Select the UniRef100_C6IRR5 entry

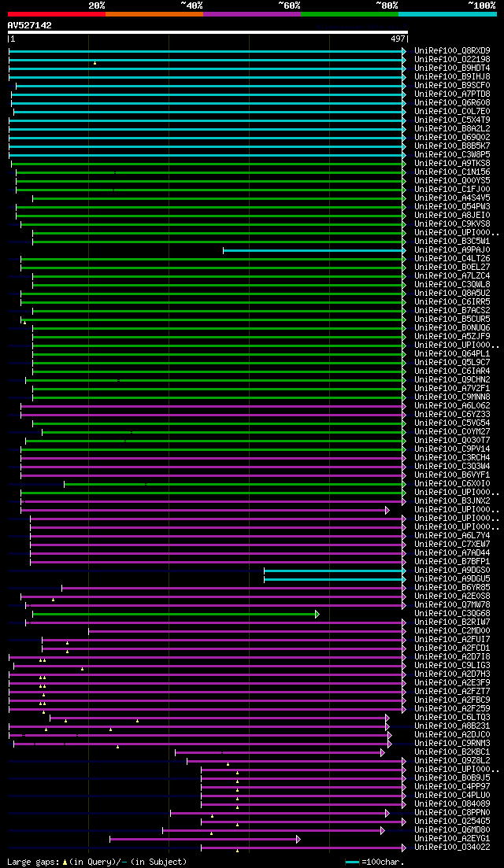[x=452, y=301]
